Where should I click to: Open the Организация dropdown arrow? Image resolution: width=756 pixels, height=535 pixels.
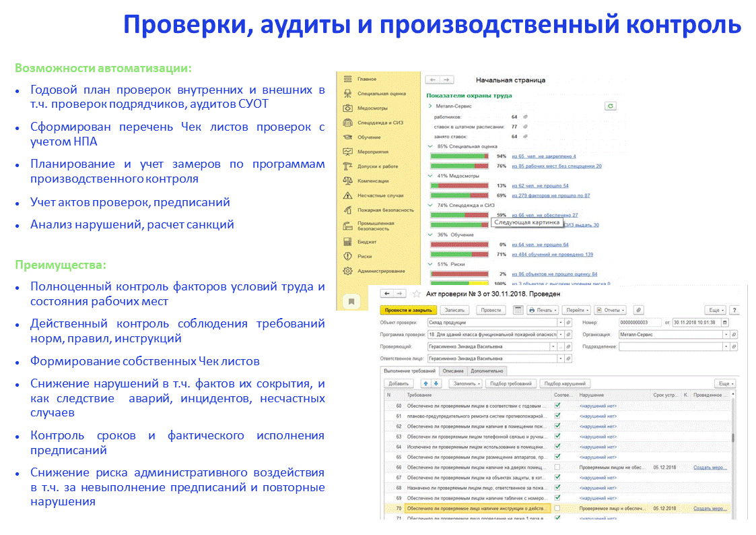tap(726, 334)
